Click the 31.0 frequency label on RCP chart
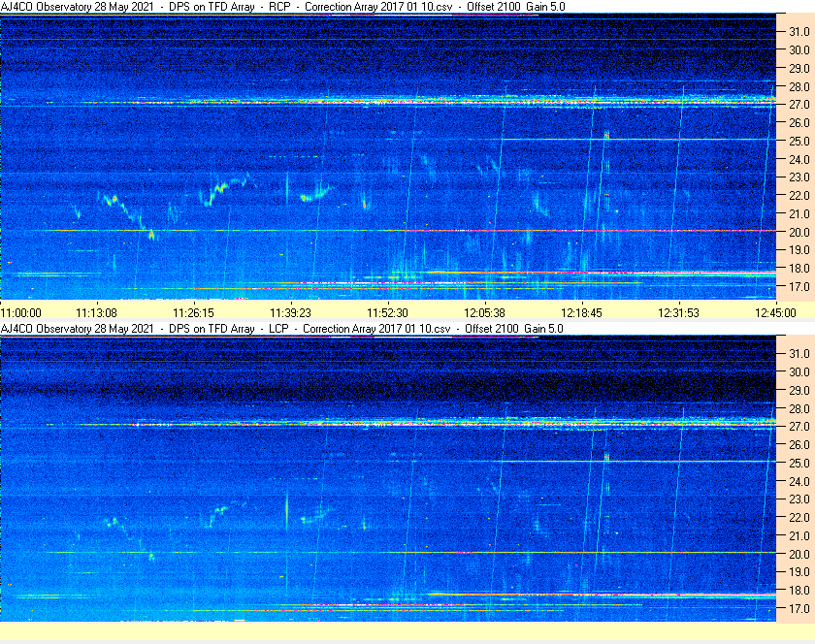Viewport: 815px width, 644px height. [x=799, y=32]
